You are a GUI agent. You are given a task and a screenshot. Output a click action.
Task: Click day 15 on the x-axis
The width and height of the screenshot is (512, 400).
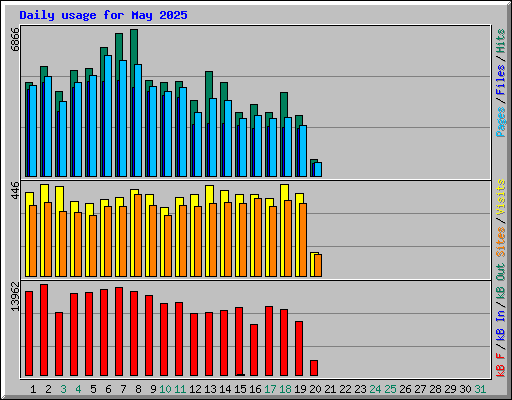pyautogui.click(x=240, y=389)
